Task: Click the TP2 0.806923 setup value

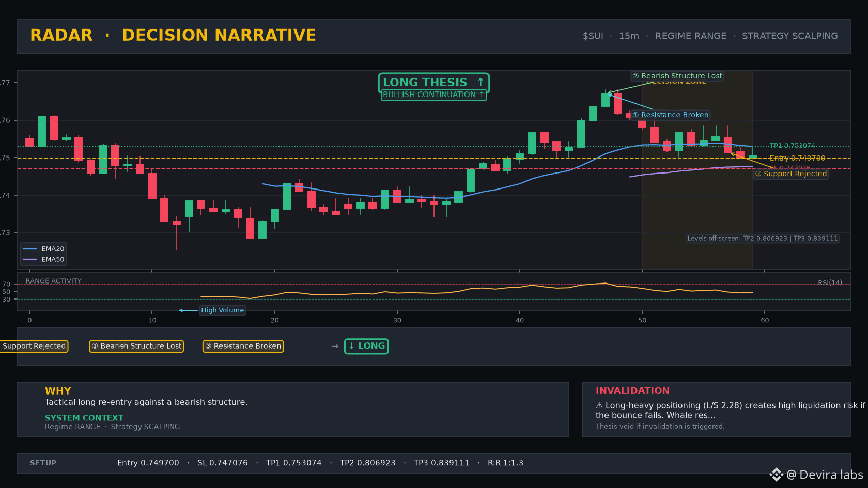Action: point(368,463)
